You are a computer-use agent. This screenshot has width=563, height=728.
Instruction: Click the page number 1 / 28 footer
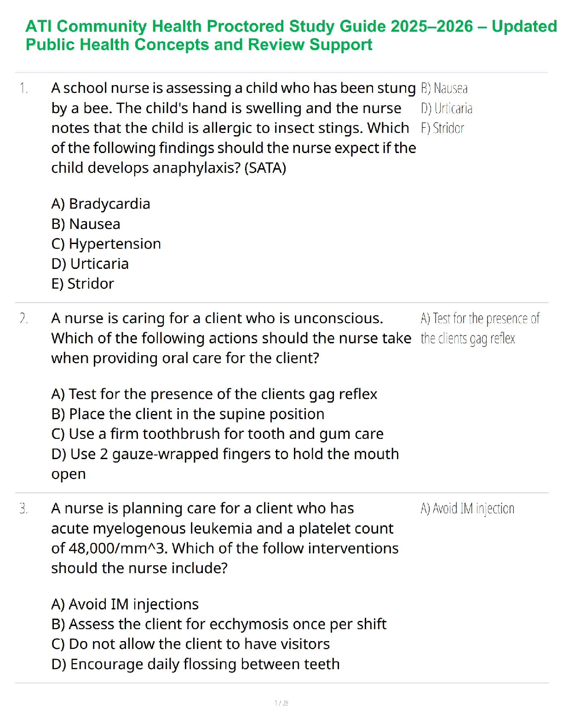click(281, 703)
